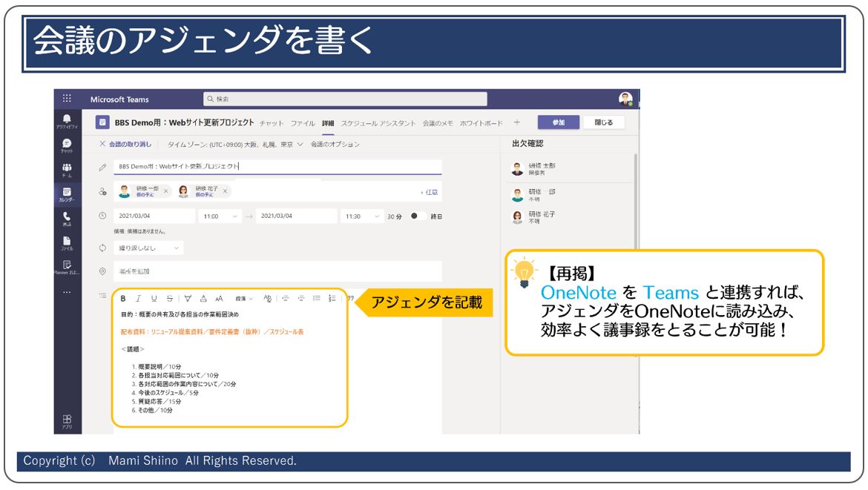Switch to the スケジュール アシスタント tab
Screen dimensions: 868x490
click(378, 123)
